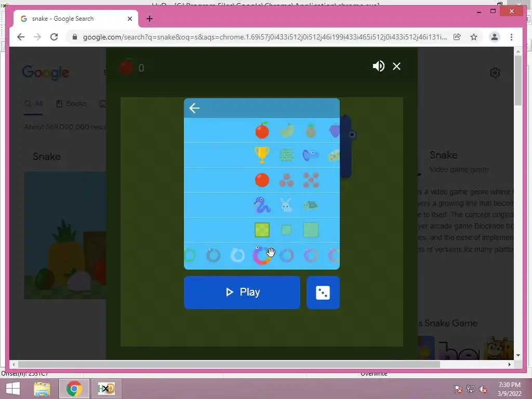Click the address bar URL
This screenshot has width=532, height=399.
pos(264,37)
